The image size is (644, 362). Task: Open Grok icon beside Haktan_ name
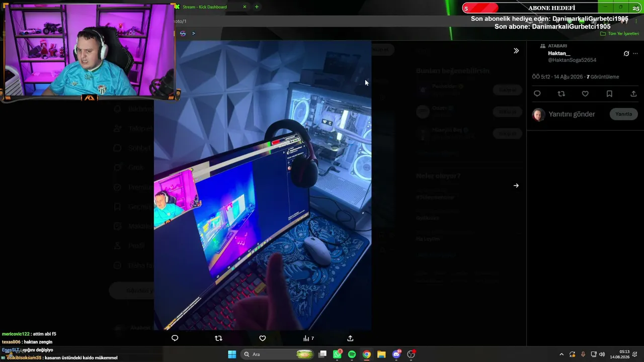[x=626, y=53]
